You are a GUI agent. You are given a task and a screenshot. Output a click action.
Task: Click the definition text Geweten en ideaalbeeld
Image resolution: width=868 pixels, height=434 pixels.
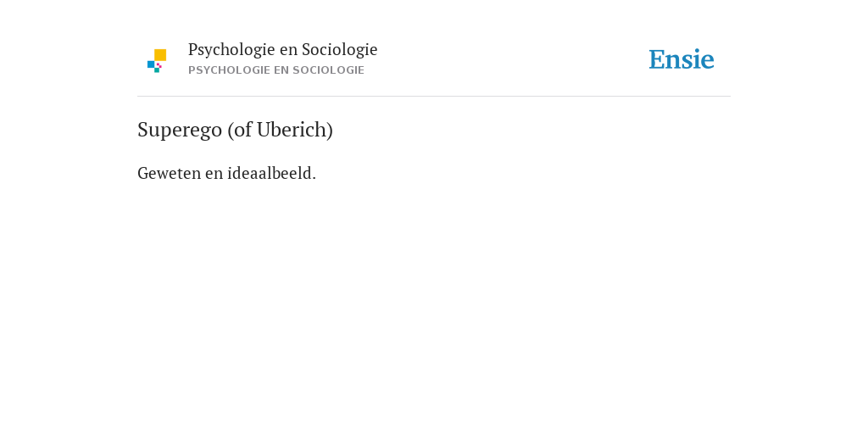point(226,174)
